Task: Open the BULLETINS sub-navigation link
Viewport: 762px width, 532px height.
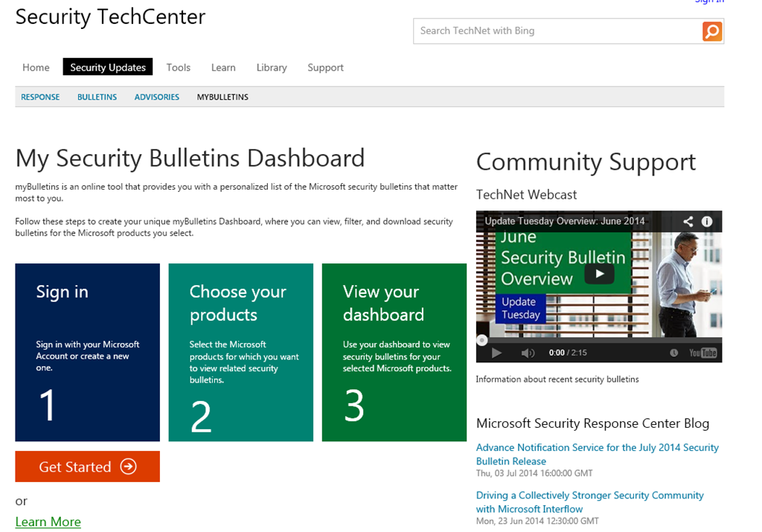Action: pos(97,97)
